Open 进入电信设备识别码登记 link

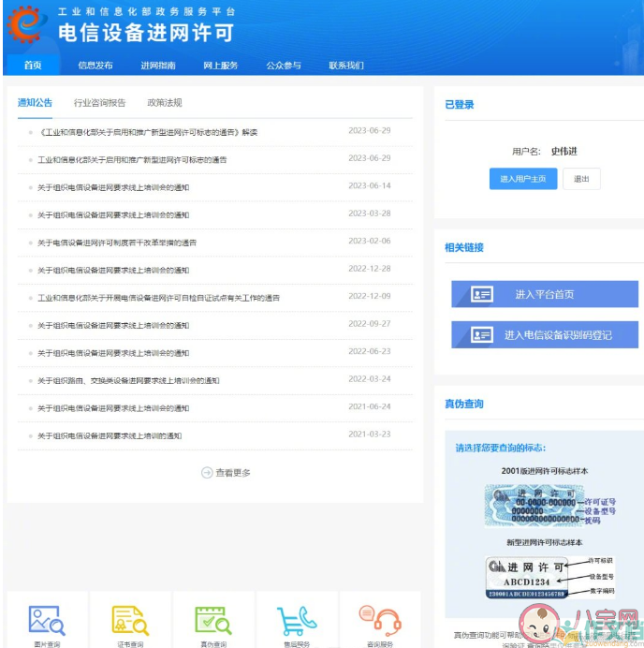point(544,334)
